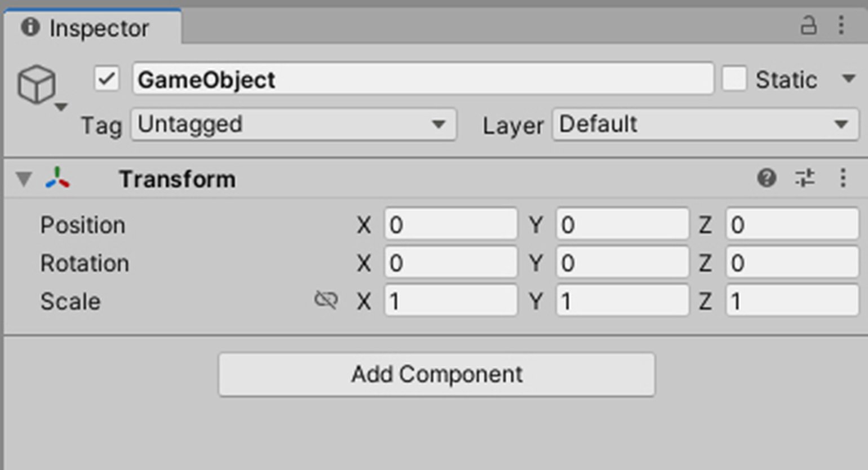This screenshot has width=868, height=470.
Task: Open the Inspector panel options menu
Action: [x=841, y=25]
